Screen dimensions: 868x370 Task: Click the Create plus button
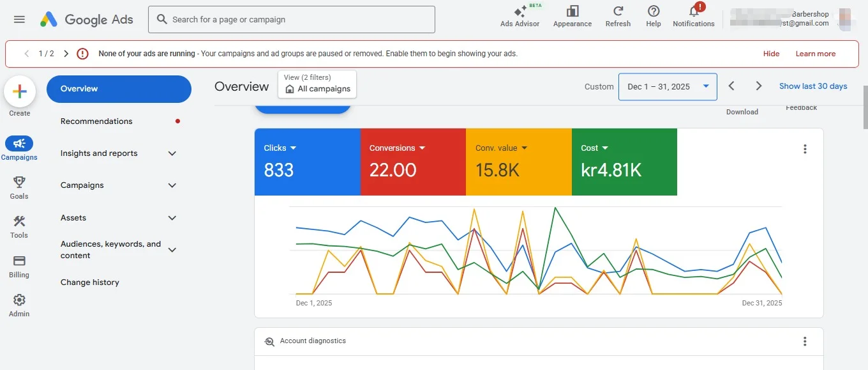coord(20,92)
